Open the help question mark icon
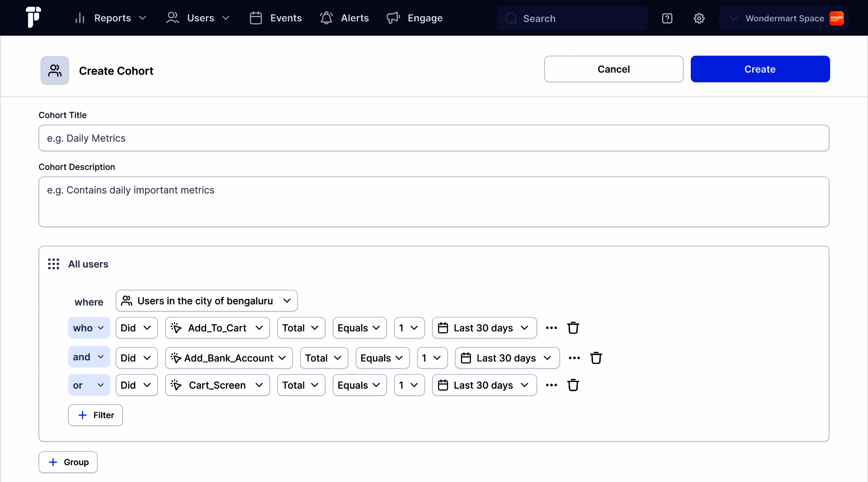Screen dimensions: 868x482 coord(667,18)
